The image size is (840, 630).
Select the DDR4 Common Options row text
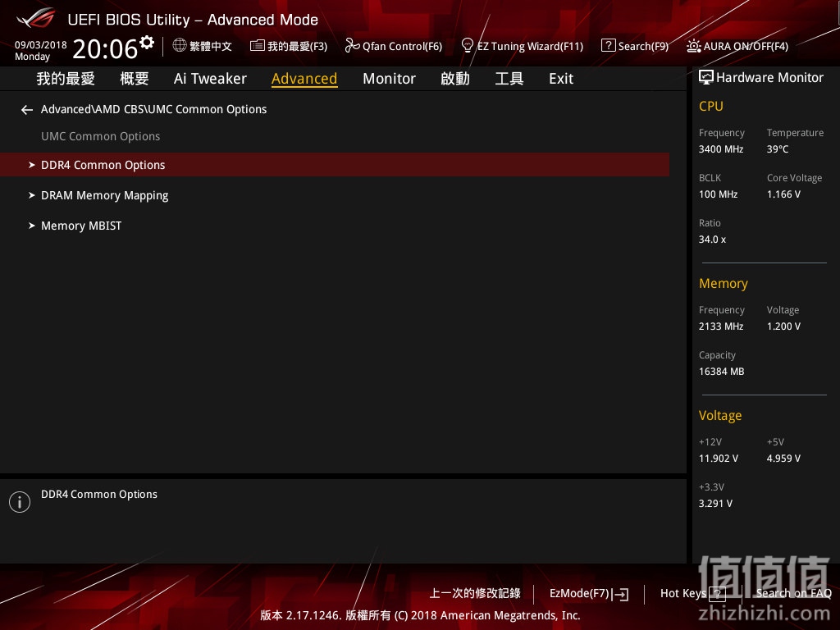click(x=103, y=165)
